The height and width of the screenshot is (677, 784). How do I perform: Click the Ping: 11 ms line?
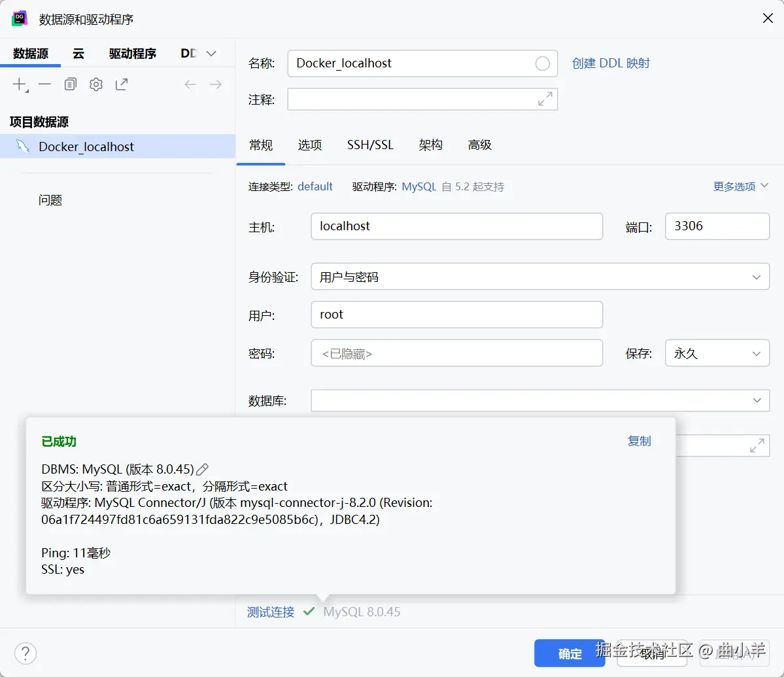pos(76,553)
